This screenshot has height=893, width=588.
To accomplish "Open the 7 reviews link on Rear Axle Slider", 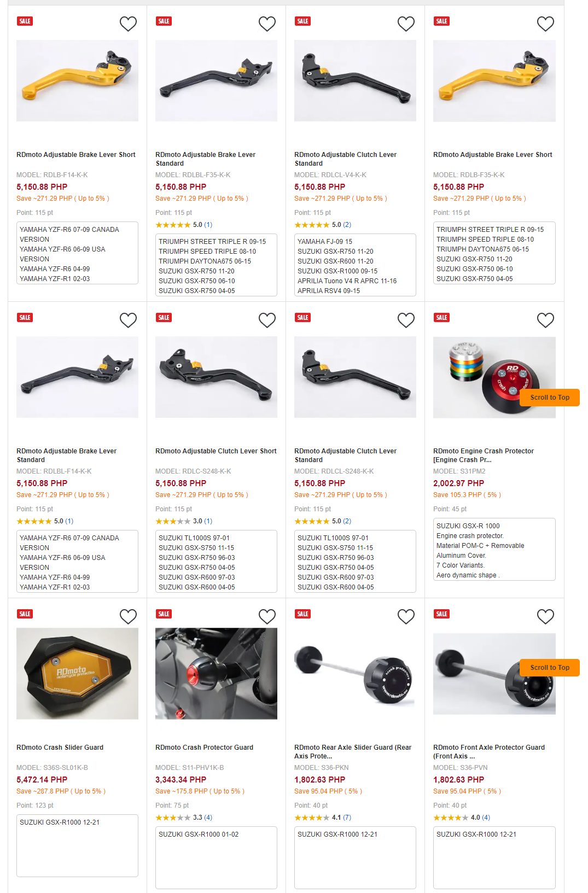I will 347,818.
